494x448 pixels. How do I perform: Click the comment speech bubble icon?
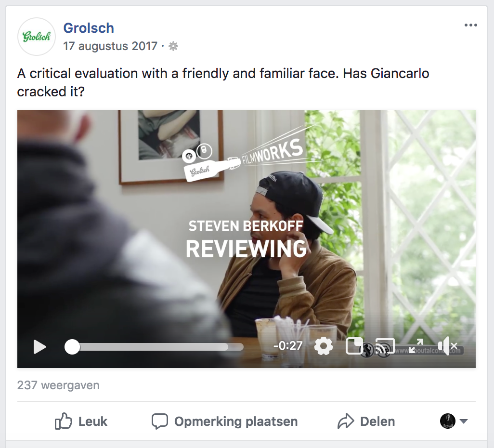point(160,421)
